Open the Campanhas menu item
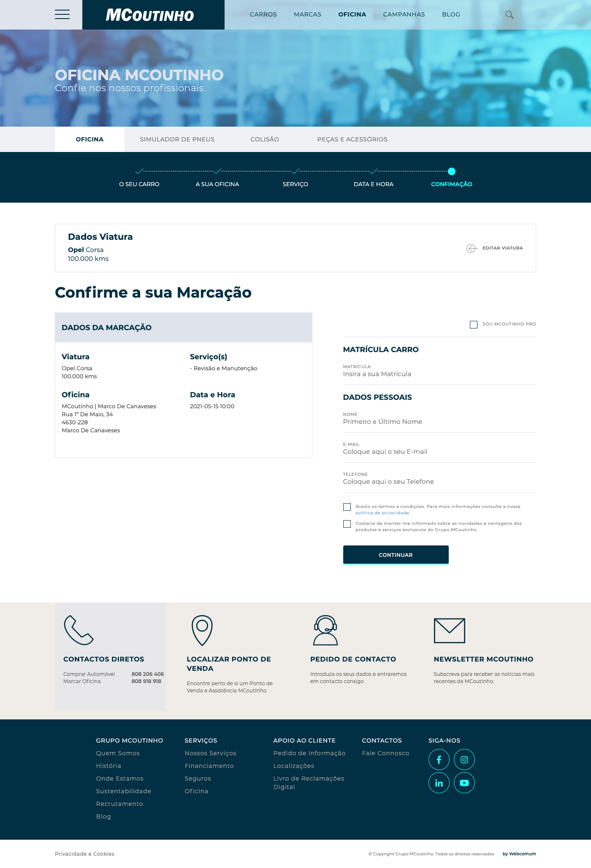 click(404, 14)
